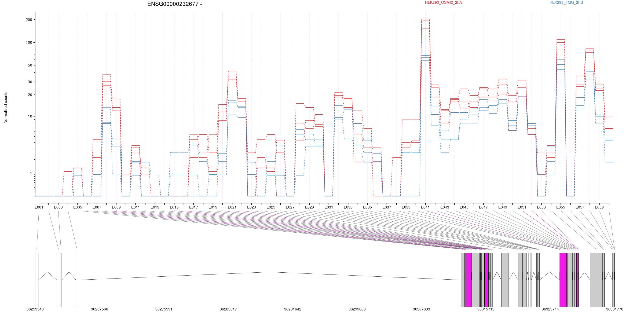644x322 pixels.
Task: Select exon label E017
Action: 193,207
